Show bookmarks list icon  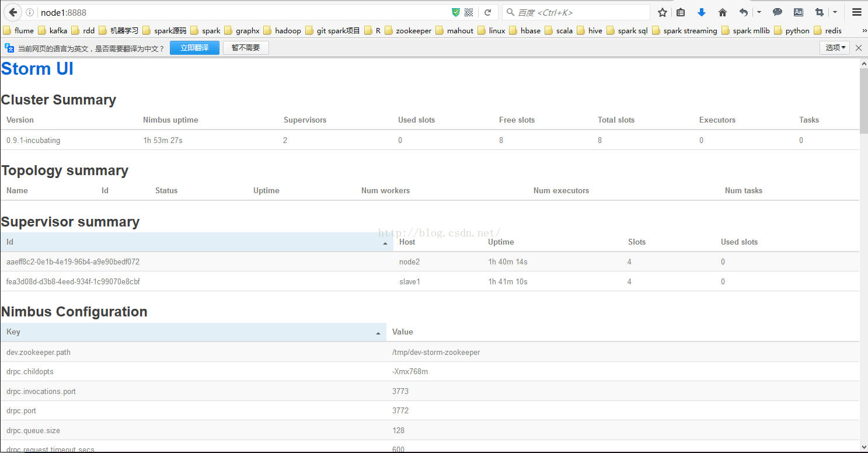[681, 12]
